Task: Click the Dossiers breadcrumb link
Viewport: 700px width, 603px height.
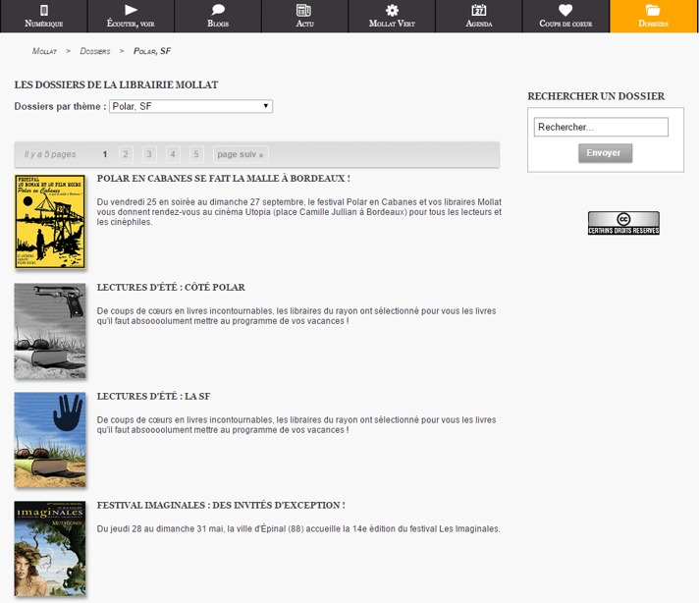Action: 95,51
